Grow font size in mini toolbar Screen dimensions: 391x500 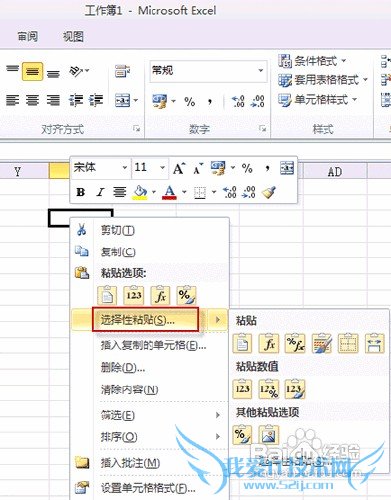pyautogui.click(x=179, y=169)
